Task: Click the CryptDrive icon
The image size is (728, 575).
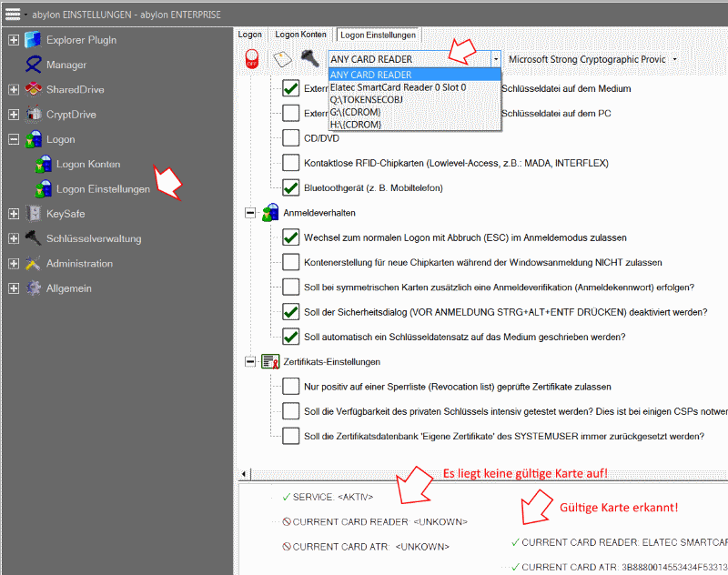Action: coord(33,114)
